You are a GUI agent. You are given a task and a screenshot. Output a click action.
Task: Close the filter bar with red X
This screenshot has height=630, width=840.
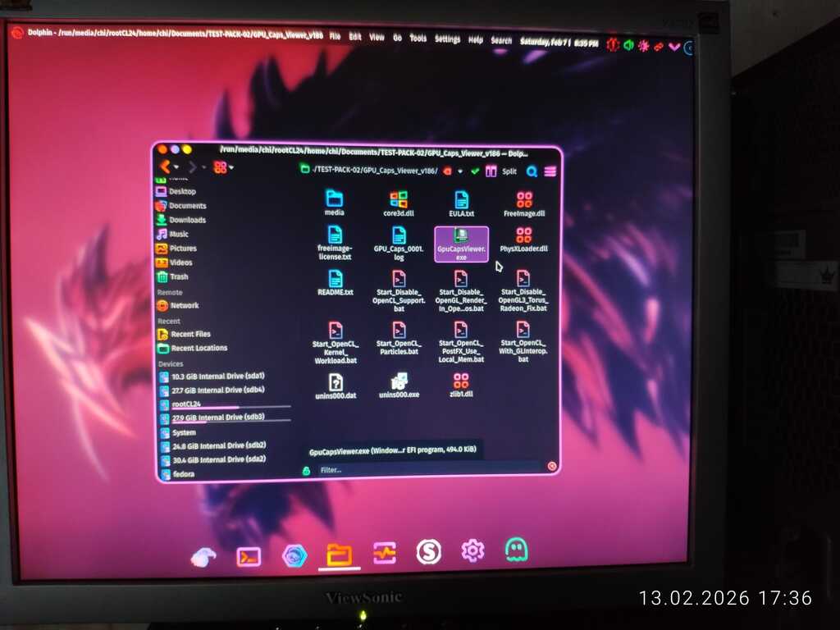(552, 466)
